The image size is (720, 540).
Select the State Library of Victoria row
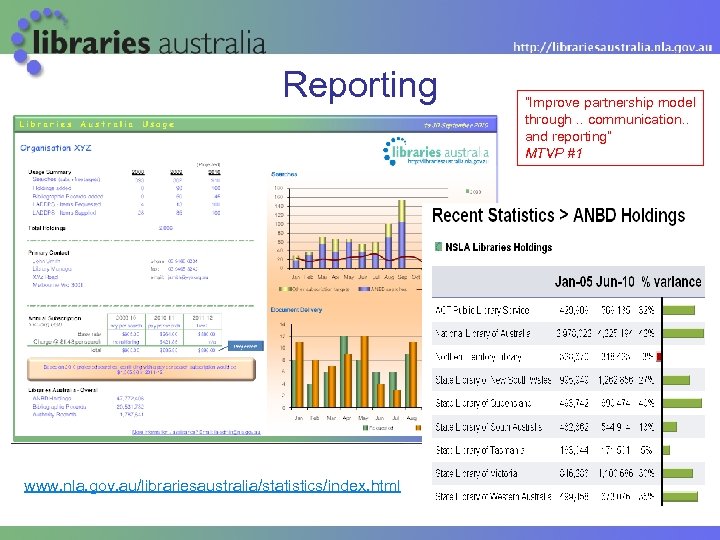(x=568, y=473)
